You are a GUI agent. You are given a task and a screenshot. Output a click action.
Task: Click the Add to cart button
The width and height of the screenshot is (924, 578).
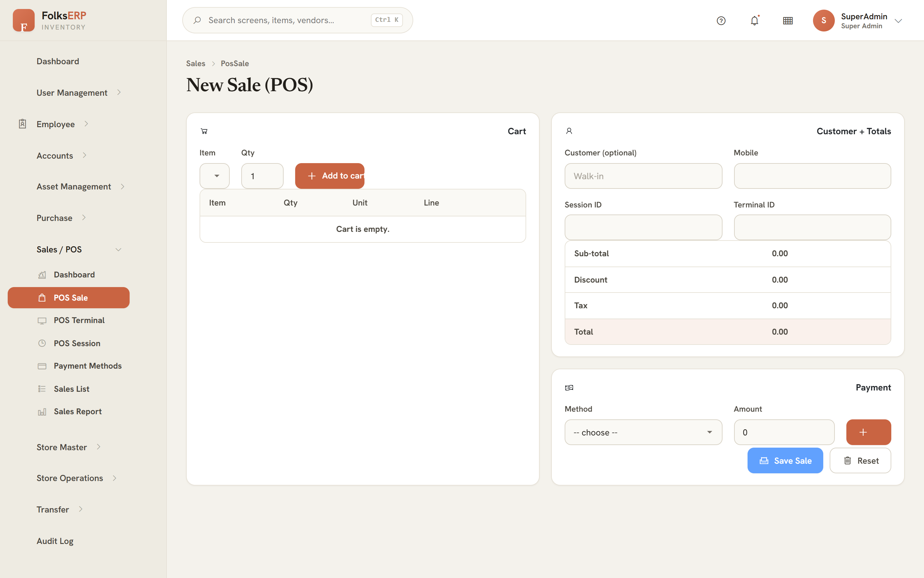(x=330, y=176)
